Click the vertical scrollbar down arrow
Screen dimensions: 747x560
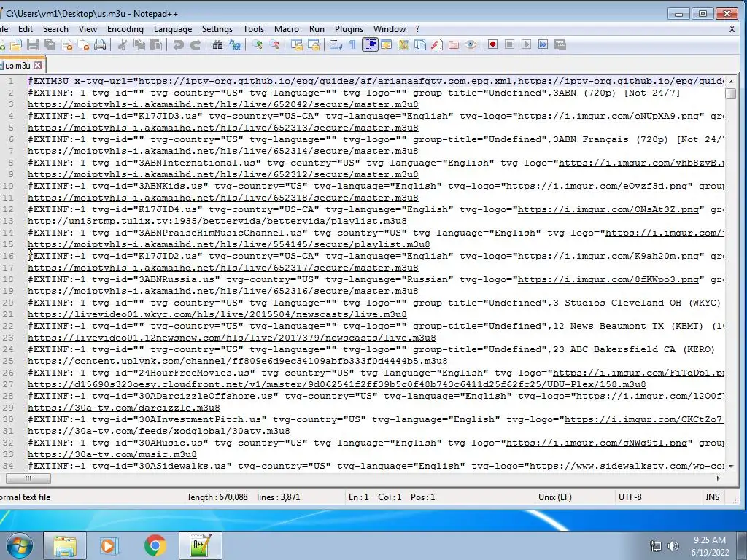[x=731, y=467]
